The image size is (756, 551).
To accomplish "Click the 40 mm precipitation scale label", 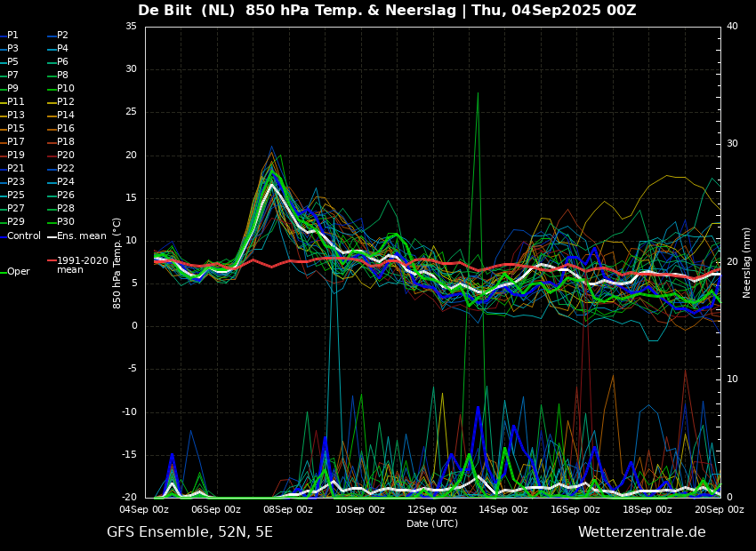I will pyautogui.click(x=732, y=26).
